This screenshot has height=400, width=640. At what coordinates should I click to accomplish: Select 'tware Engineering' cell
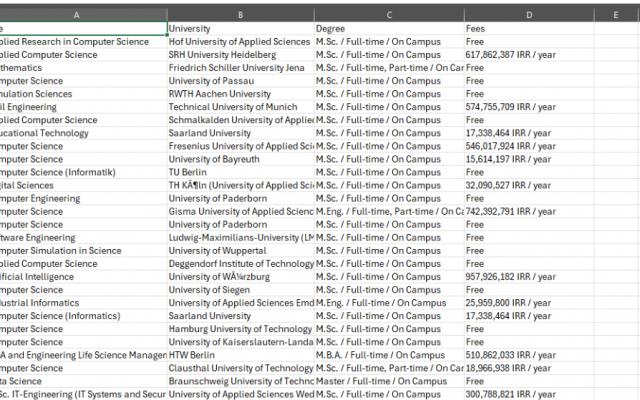click(x=83, y=238)
